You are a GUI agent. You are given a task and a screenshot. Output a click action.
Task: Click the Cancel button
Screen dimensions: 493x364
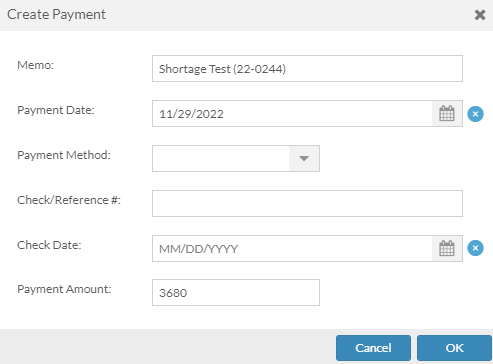(x=373, y=348)
